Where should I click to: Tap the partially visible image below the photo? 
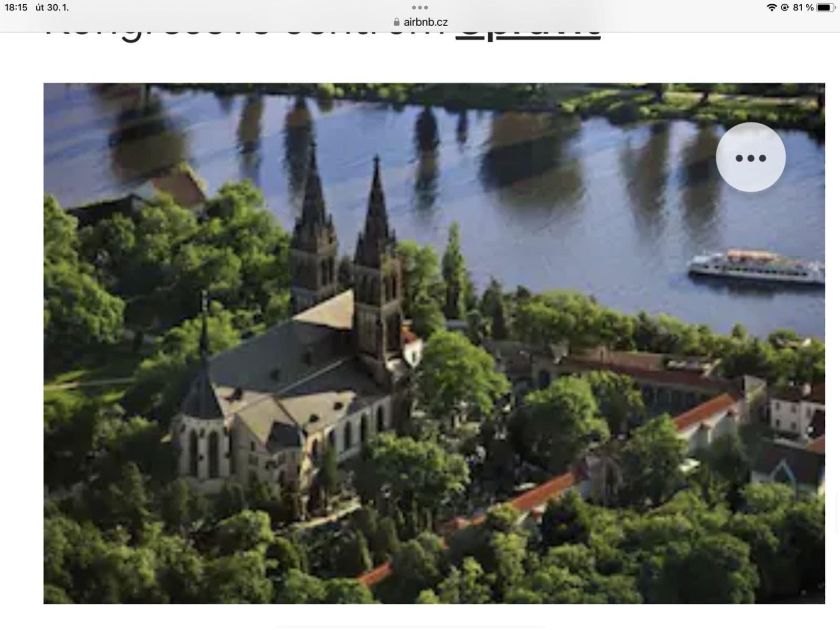415,626
